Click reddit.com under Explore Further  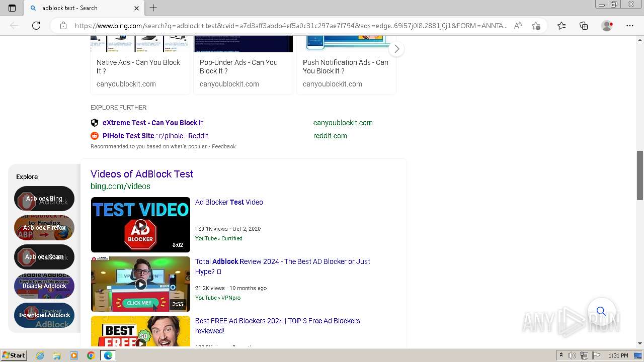[x=330, y=136]
